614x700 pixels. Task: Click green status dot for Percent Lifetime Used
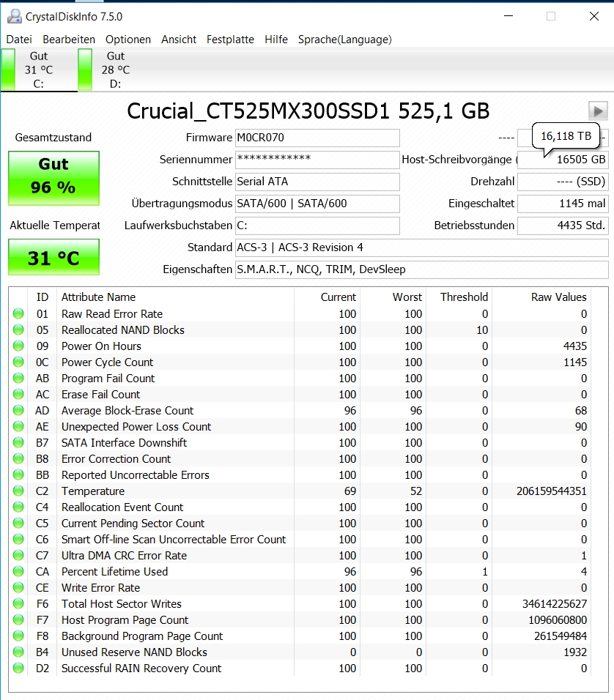(x=18, y=571)
